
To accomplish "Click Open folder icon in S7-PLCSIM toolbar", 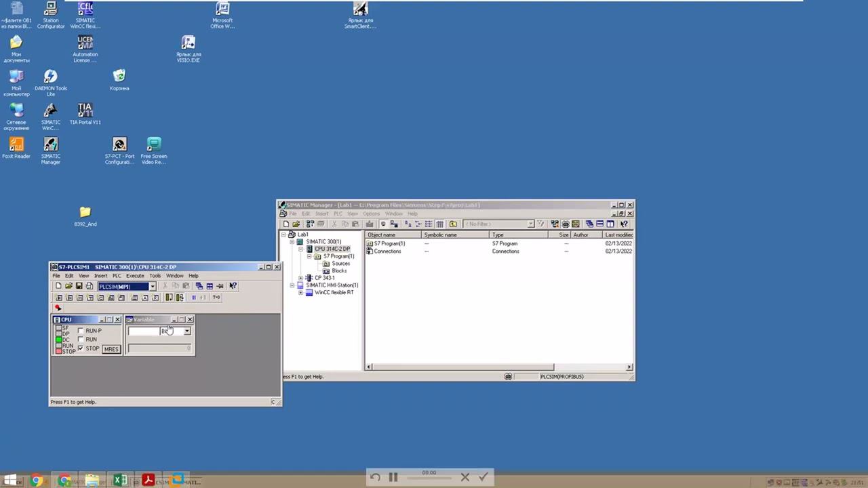I will click(x=68, y=286).
